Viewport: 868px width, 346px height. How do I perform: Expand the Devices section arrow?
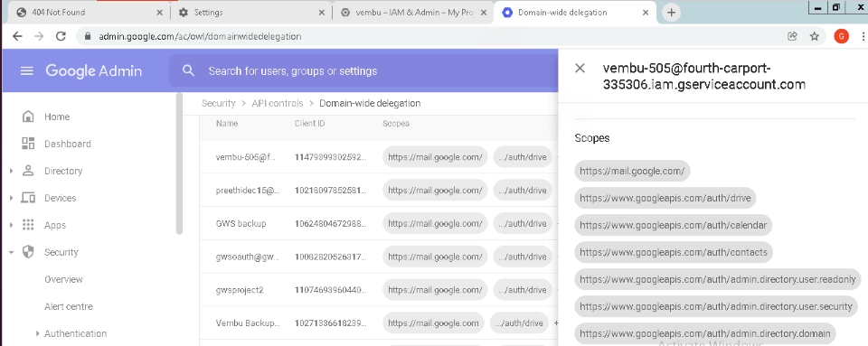(x=11, y=198)
